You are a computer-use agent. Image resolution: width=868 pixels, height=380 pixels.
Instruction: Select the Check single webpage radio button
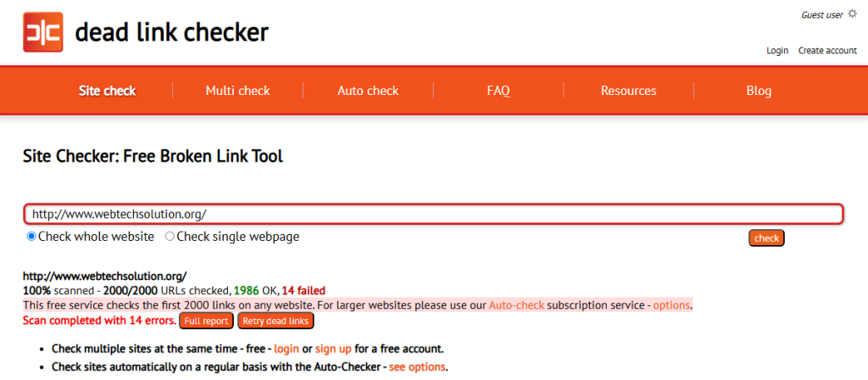pyautogui.click(x=170, y=237)
